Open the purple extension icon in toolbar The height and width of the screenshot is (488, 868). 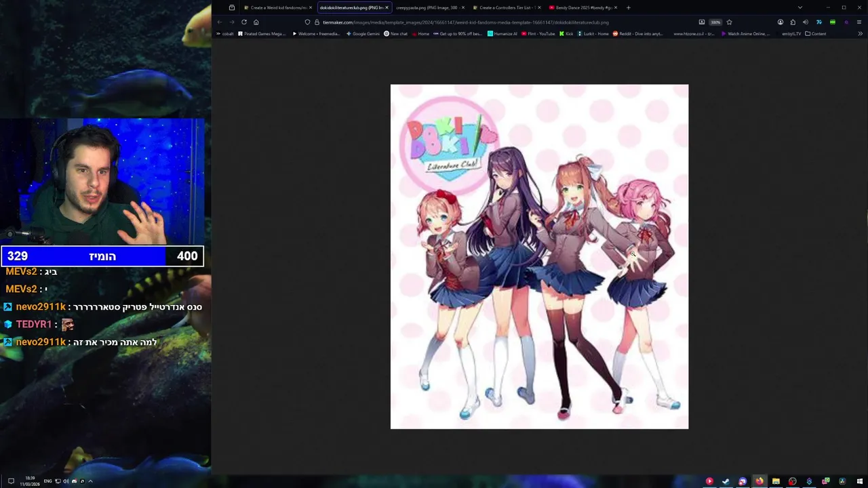click(x=846, y=22)
